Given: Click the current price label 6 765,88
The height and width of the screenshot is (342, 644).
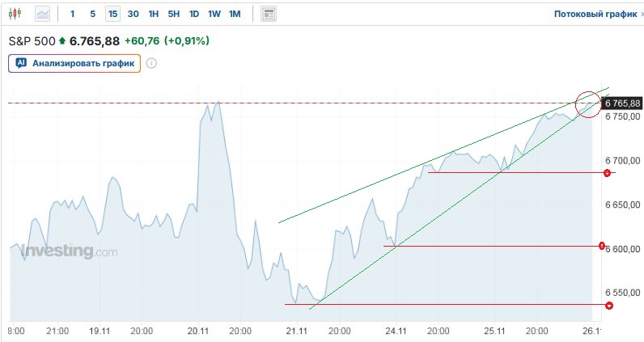Looking at the screenshot, I should [x=622, y=103].
